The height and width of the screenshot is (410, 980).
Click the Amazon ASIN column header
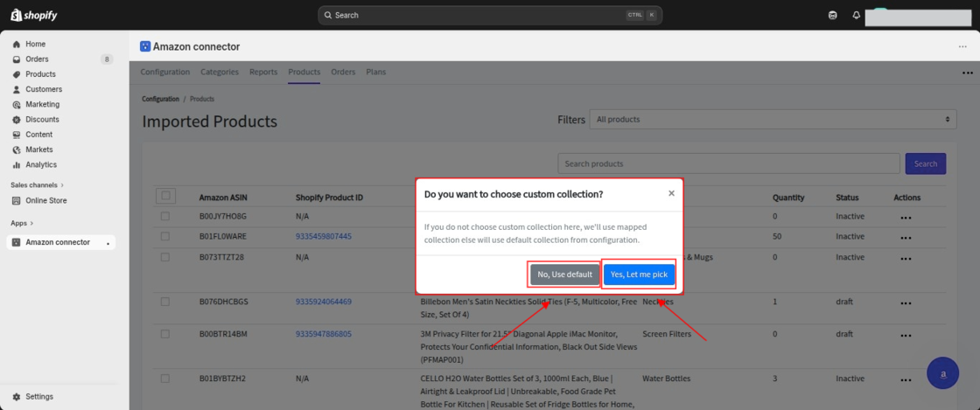(x=223, y=198)
